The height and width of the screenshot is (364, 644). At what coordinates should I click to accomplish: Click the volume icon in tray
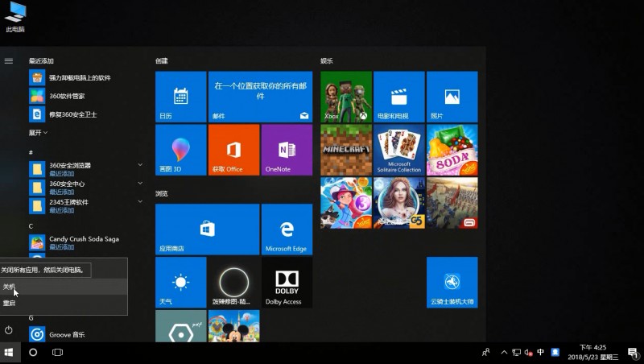[x=529, y=353]
